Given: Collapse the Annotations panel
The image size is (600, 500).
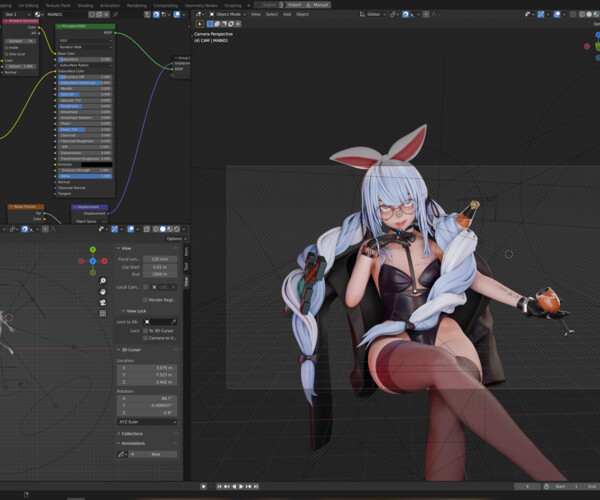Looking at the screenshot, I should click(x=118, y=443).
